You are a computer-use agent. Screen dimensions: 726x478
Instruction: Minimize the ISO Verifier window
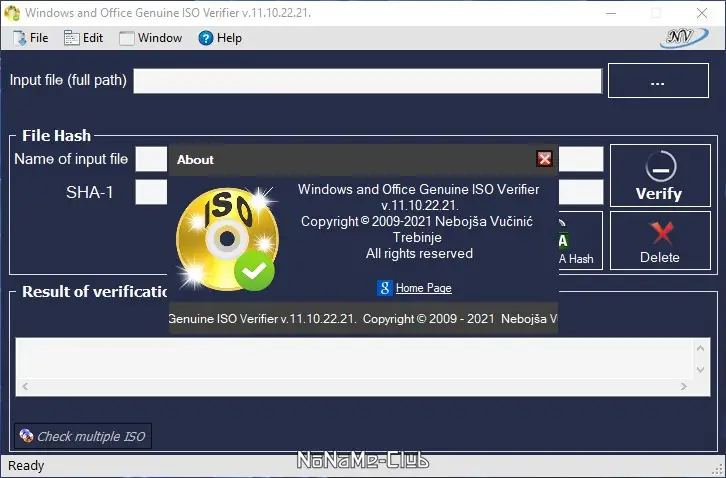(611, 13)
